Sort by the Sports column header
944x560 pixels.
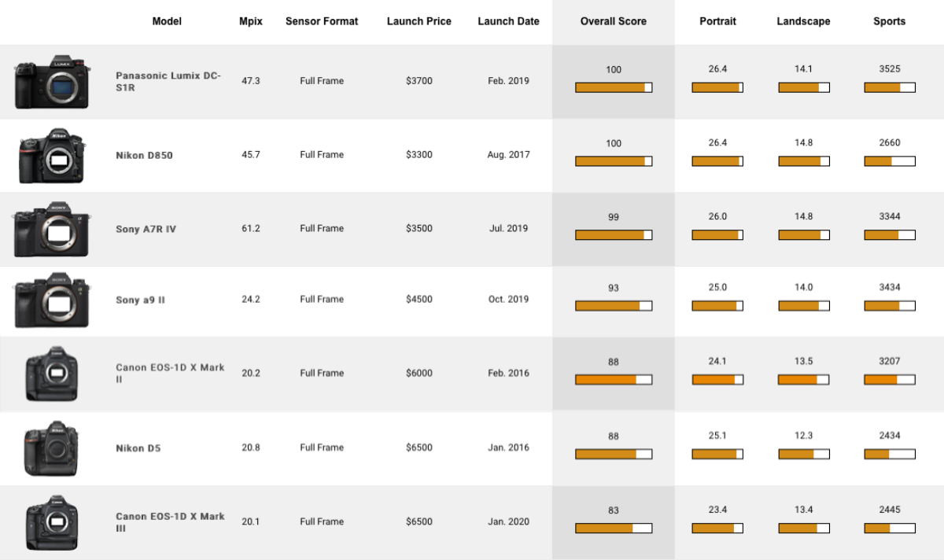[x=889, y=21]
